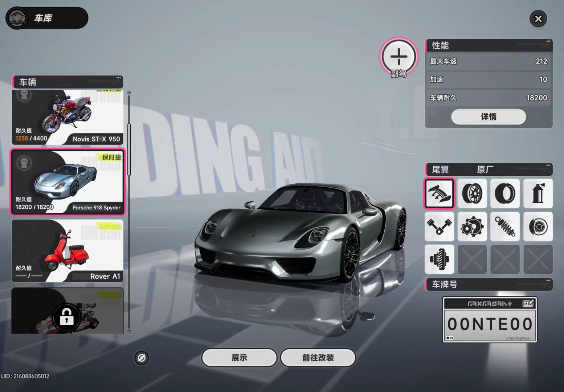Click the skull icon on Novis card
The width and height of the screenshot is (564, 392).
point(24,95)
